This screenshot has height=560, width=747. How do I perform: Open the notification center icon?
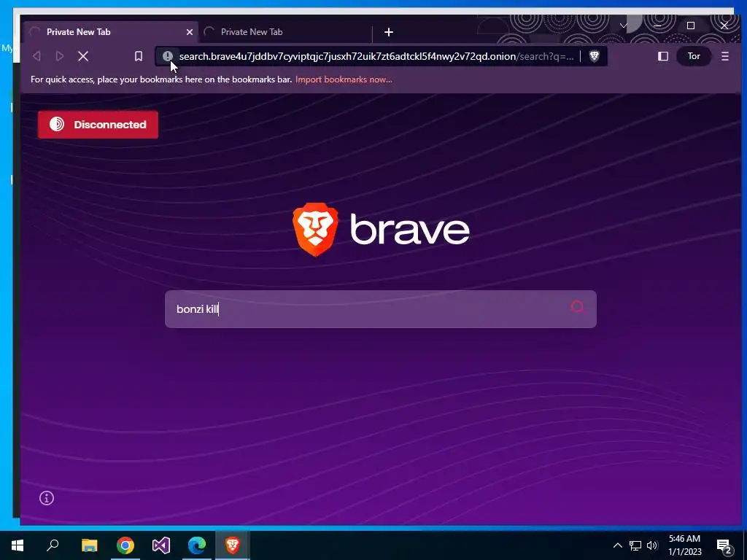point(724,545)
